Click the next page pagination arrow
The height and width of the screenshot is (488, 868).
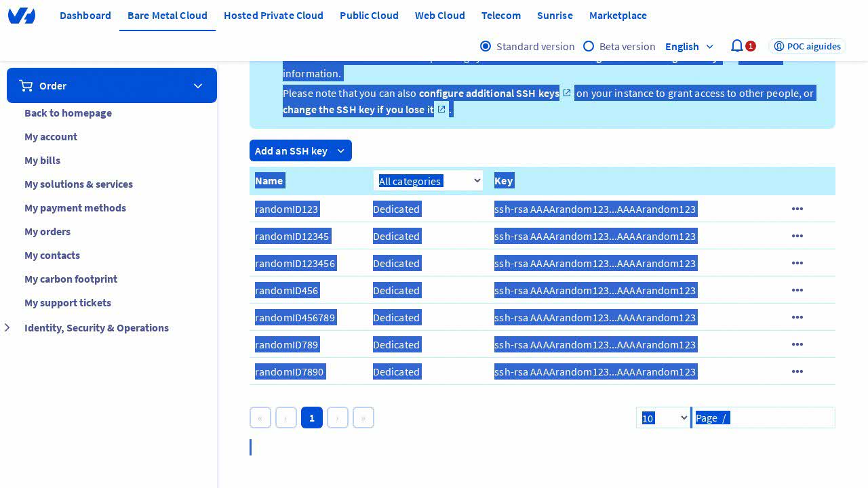click(x=338, y=418)
